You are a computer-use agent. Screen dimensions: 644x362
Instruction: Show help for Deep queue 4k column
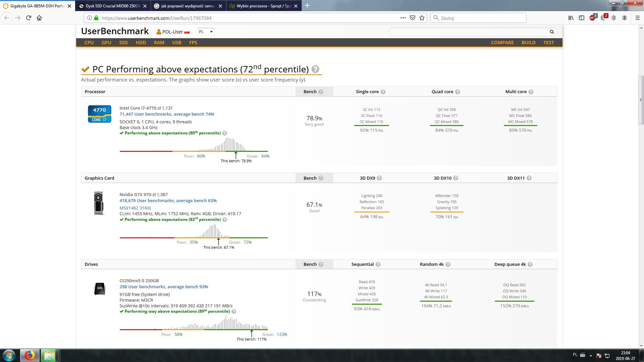(530, 264)
